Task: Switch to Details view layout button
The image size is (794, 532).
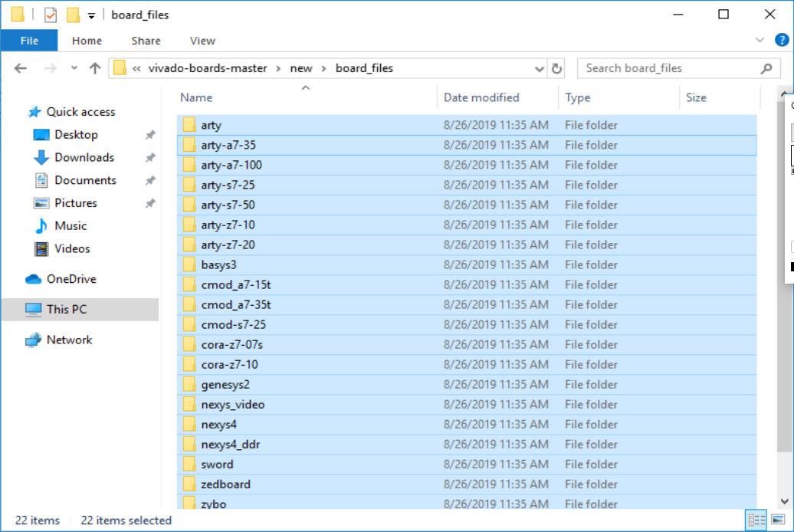Action: 756,520
